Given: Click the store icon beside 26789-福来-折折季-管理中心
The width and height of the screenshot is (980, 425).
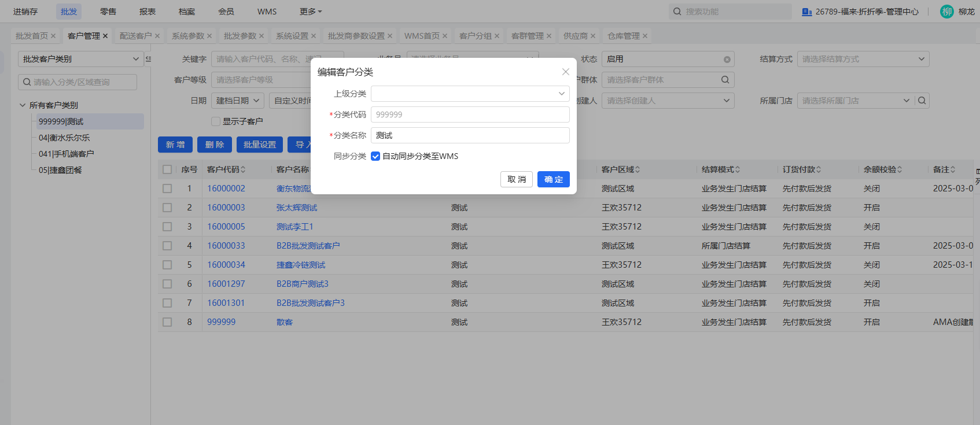Looking at the screenshot, I should pos(806,12).
